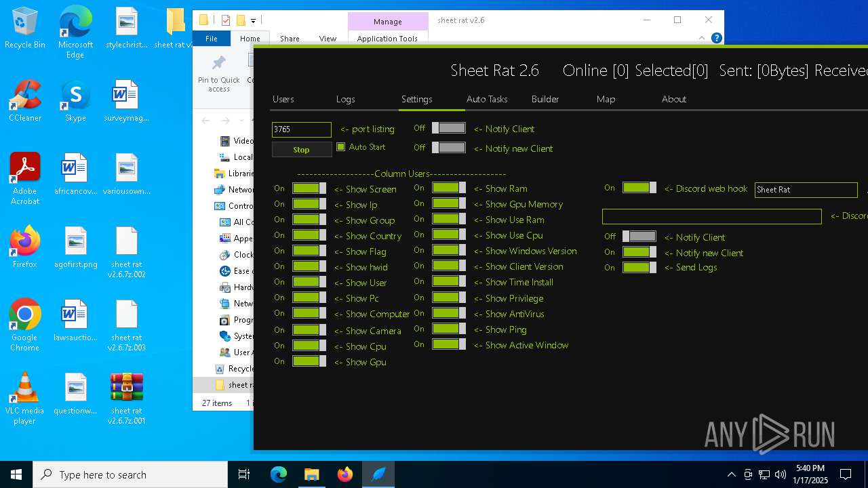The image size is (868, 488).
Task: Select the sheet rat v2.6.7z.003 file icon
Action: 127,325
